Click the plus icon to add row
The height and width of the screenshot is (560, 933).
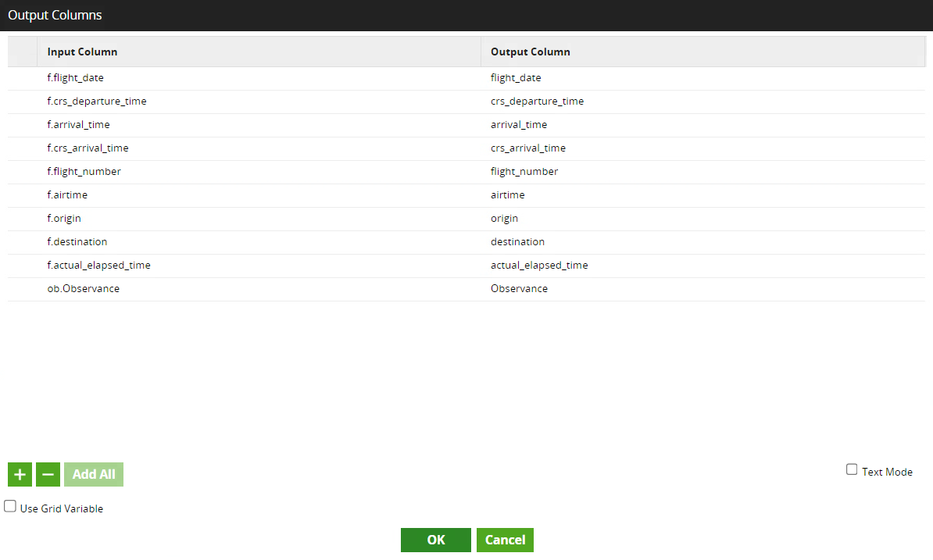pos(20,474)
